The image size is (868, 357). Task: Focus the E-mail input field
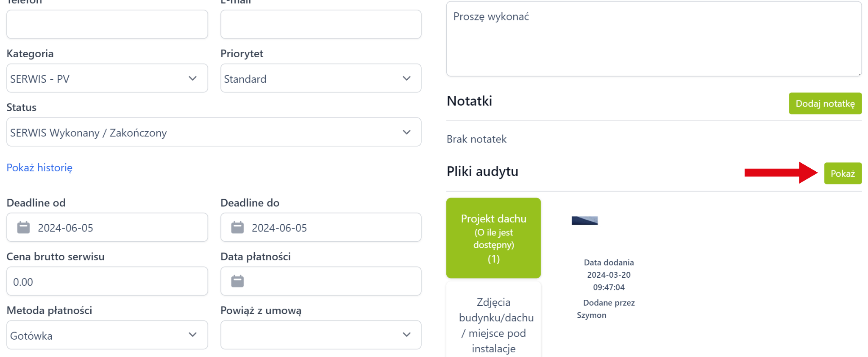(x=320, y=25)
